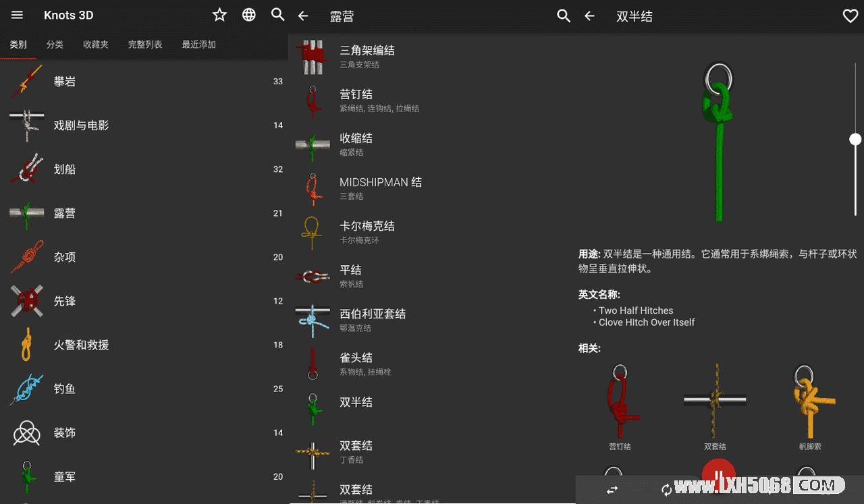Open the 完整列表 tab
Screen dimensions: 864x504
point(145,45)
